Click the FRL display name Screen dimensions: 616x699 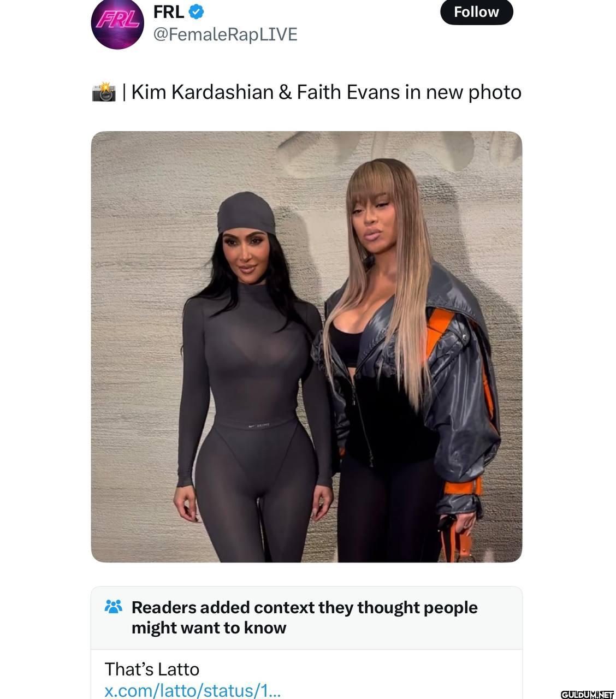pos(168,10)
